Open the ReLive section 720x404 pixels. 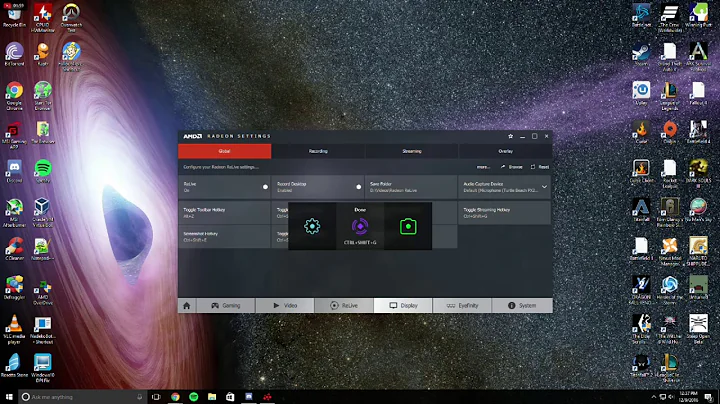344,305
